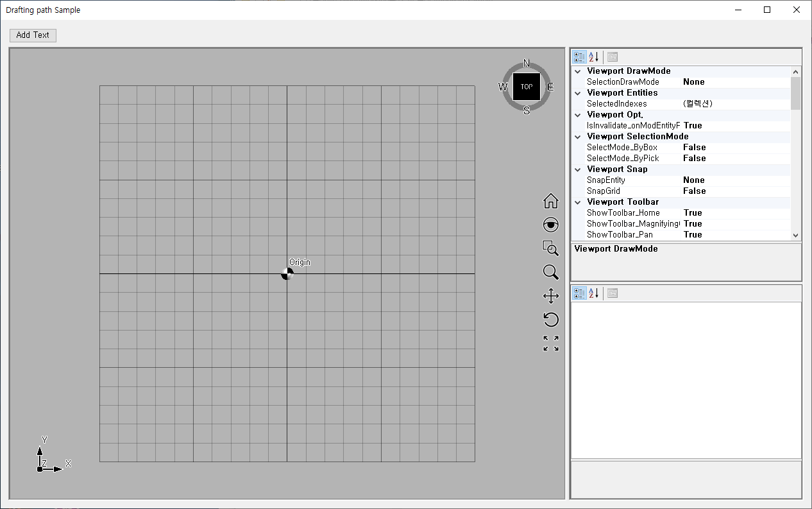Select the SelectionDrawMode property row
The width and height of the screenshot is (812, 509).
tap(681, 82)
